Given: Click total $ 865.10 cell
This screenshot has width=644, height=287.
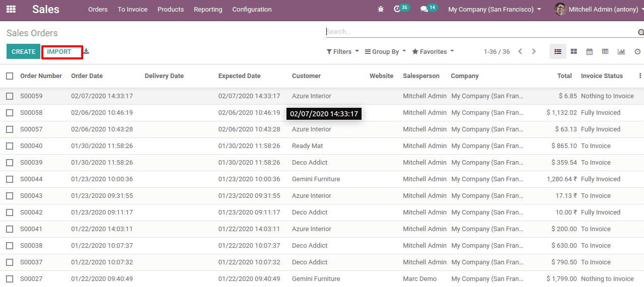Looking at the screenshot, I should [x=564, y=146].
